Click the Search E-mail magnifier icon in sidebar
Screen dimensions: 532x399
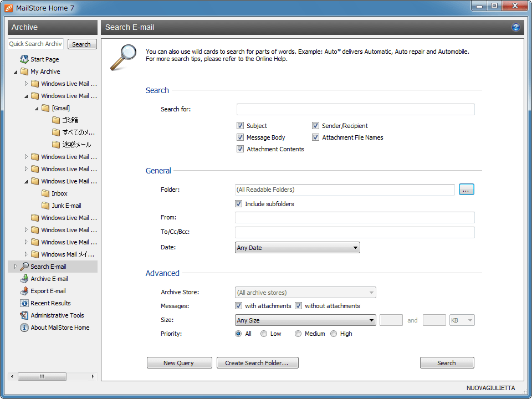coord(24,267)
